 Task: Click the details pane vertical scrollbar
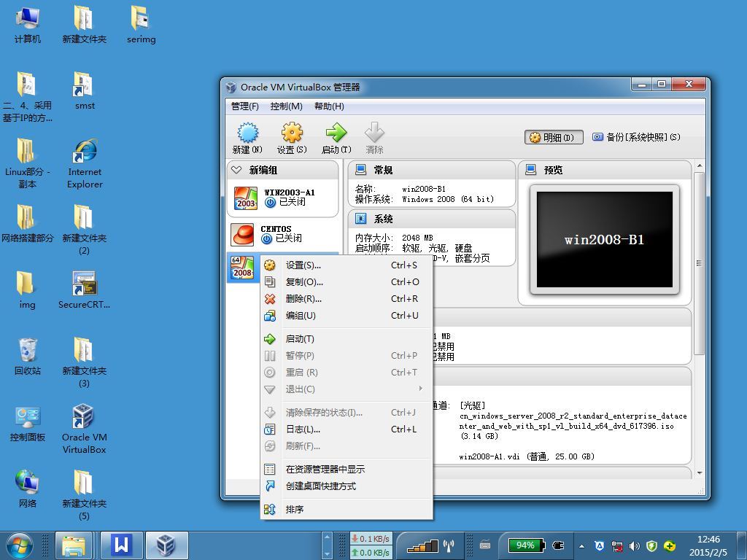point(699,262)
